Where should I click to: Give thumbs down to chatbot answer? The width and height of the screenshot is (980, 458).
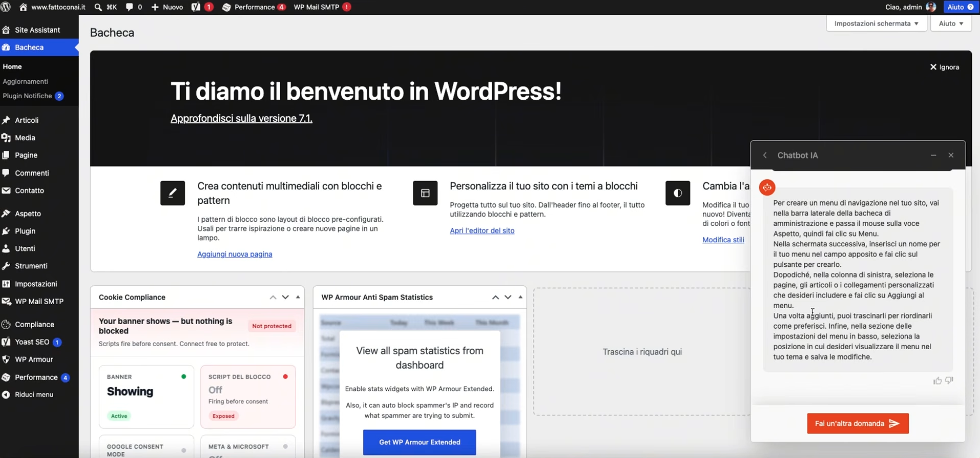coord(949,381)
